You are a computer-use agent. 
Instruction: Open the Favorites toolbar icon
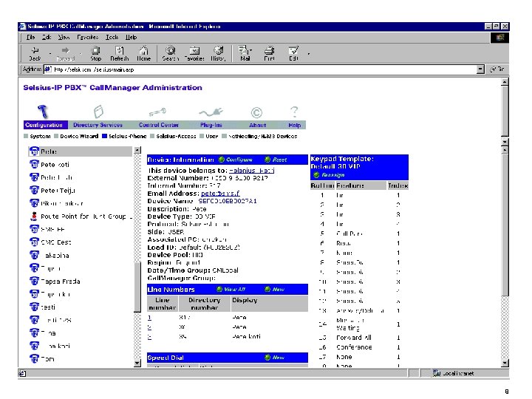(x=194, y=54)
